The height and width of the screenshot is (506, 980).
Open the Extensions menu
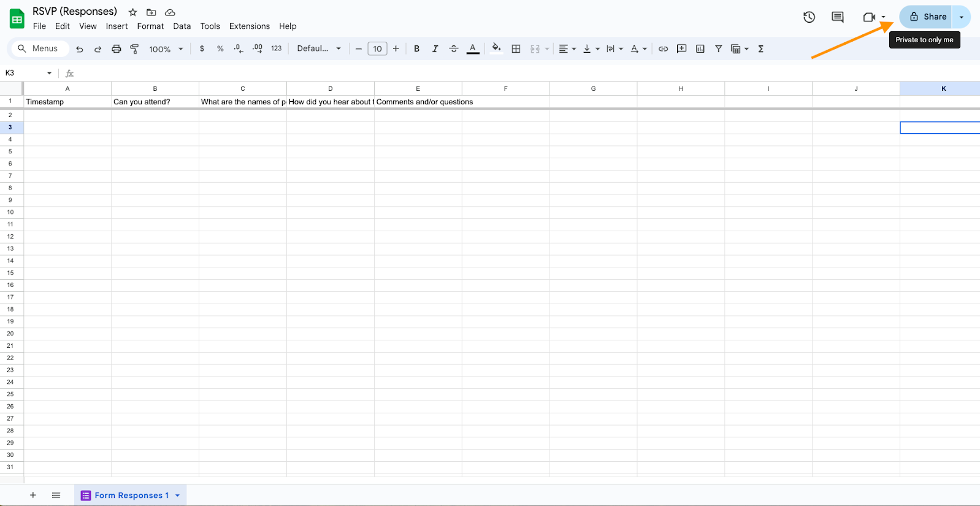click(250, 26)
